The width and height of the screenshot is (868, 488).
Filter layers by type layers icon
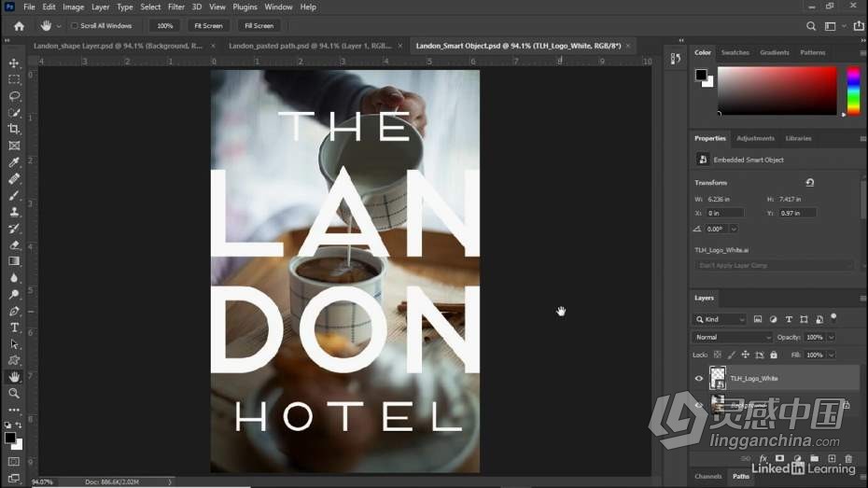coord(789,319)
